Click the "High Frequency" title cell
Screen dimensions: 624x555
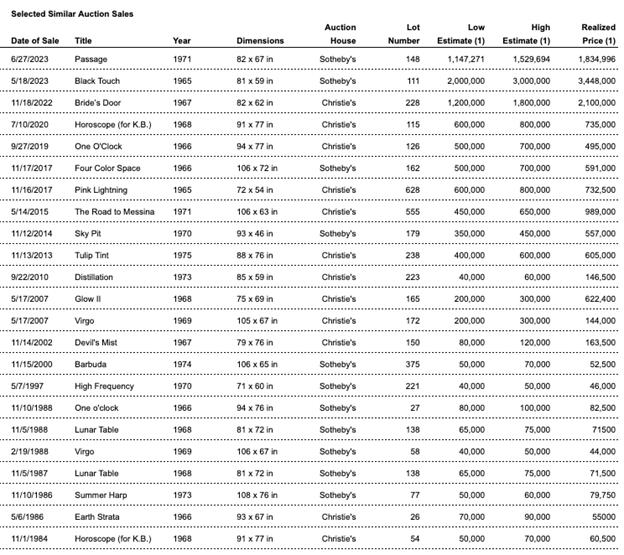[105, 385]
